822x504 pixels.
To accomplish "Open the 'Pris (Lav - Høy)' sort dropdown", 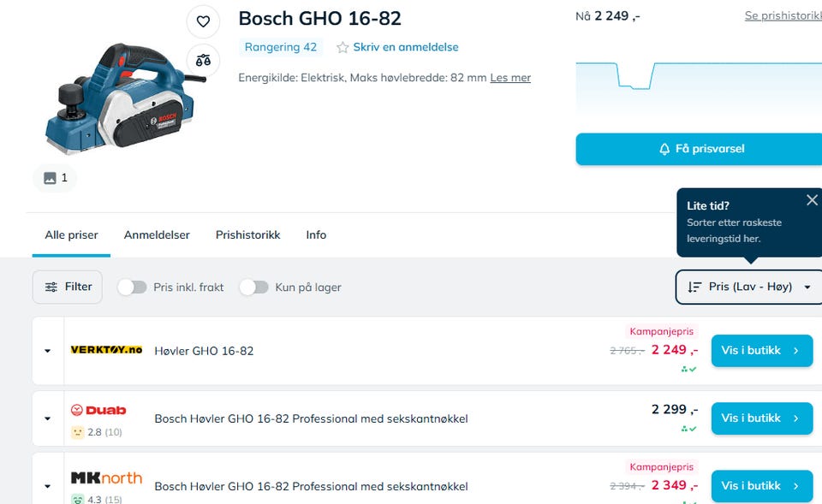I will point(749,287).
